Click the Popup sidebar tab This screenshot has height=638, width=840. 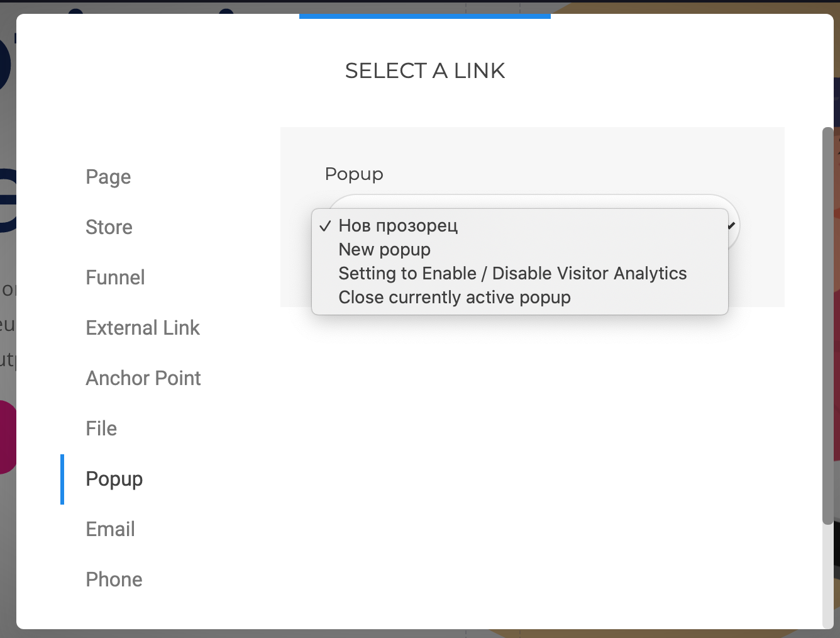[x=114, y=479]
